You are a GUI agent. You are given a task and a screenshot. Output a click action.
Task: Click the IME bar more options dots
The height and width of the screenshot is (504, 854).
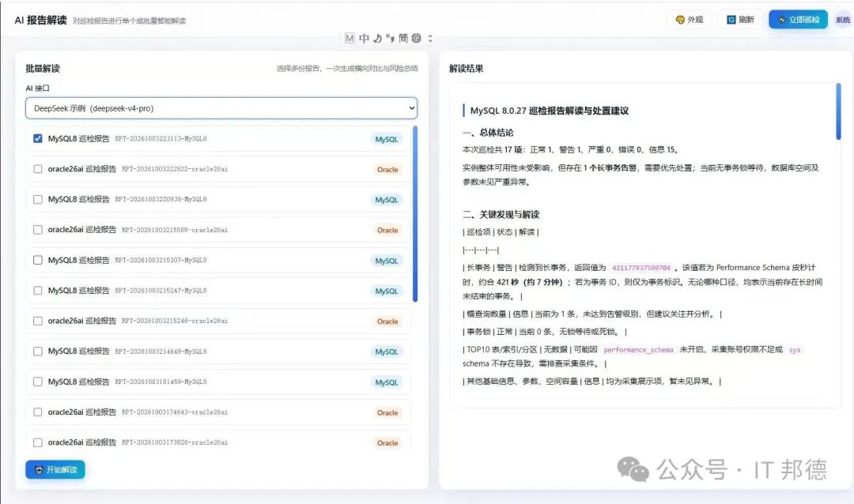click(430, 38)
